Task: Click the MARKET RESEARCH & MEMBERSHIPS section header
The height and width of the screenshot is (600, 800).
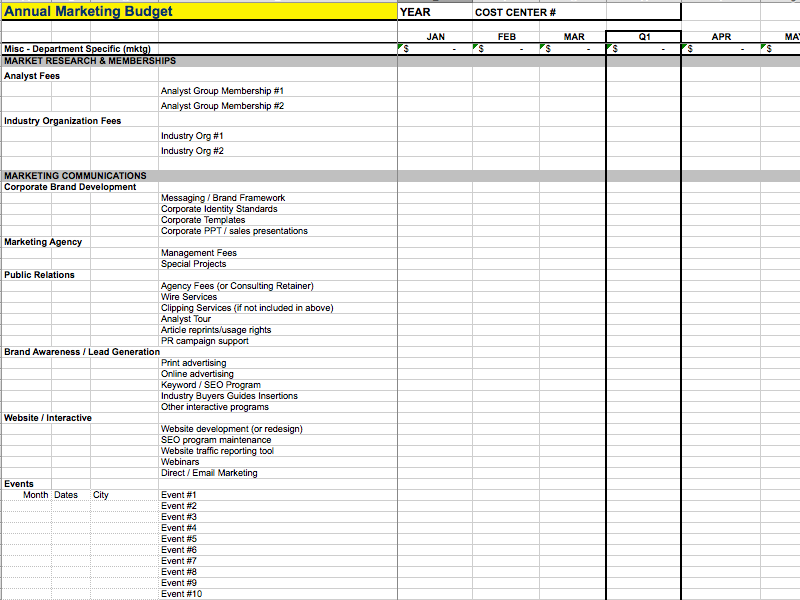Action: coord(90,61)
